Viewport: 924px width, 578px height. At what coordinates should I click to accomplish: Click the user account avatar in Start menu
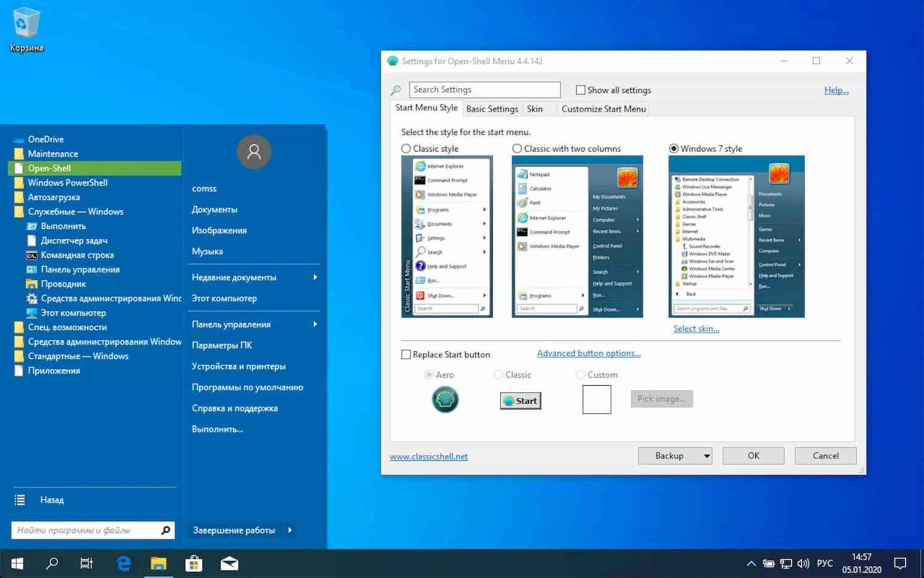pos(254,152)
